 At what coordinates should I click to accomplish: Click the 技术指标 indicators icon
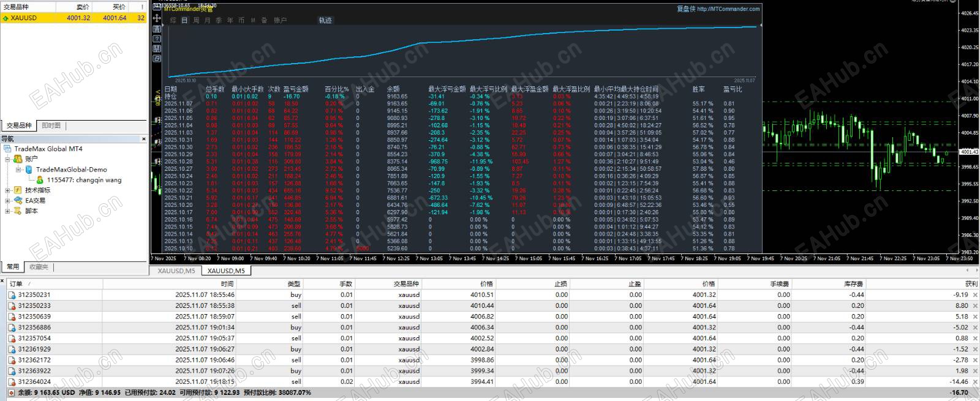pyautogui.click(x=18, y=190)
